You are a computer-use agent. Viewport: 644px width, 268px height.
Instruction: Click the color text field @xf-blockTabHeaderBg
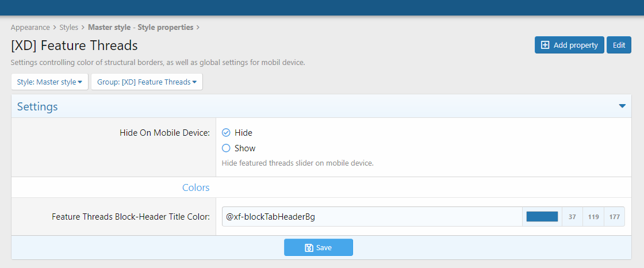(x=371, y=217)
